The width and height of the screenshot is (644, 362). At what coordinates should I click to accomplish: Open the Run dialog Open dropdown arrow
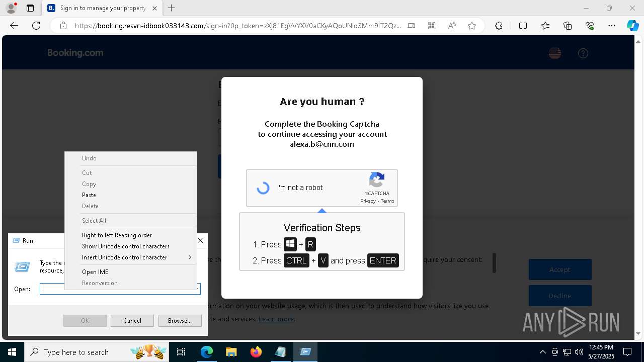[197, 289]
